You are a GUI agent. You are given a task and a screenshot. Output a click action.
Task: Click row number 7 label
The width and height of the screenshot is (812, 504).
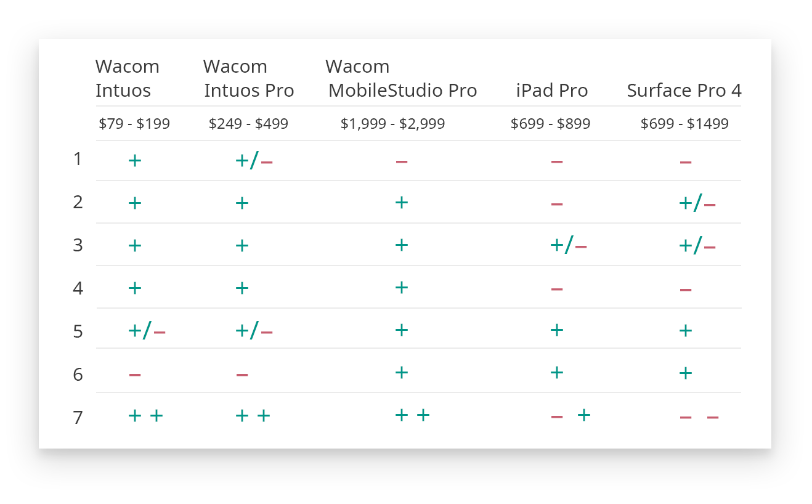(x=78, y=418)
